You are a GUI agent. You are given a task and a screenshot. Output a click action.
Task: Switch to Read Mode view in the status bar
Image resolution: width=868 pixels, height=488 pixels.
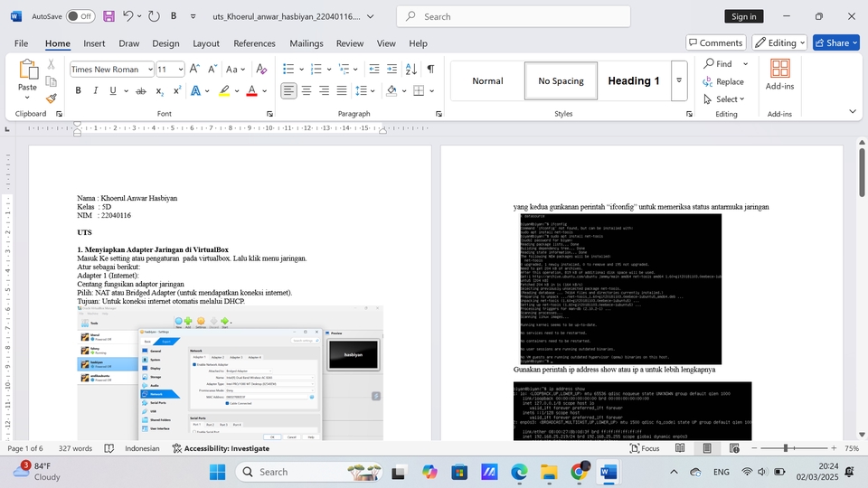[x=680, y=448]
